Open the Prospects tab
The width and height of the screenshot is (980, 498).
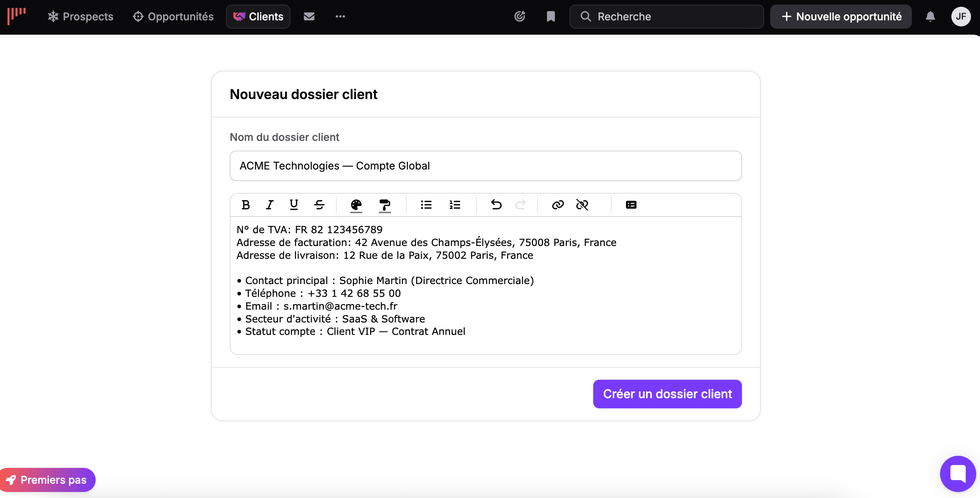pos(81,16)
